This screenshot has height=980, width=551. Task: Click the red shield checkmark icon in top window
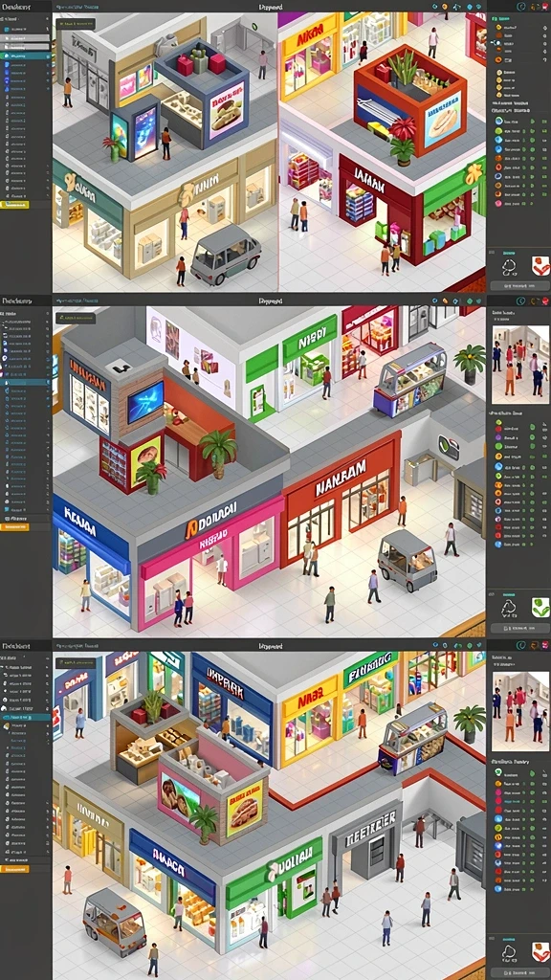click(x=540, y=266)
